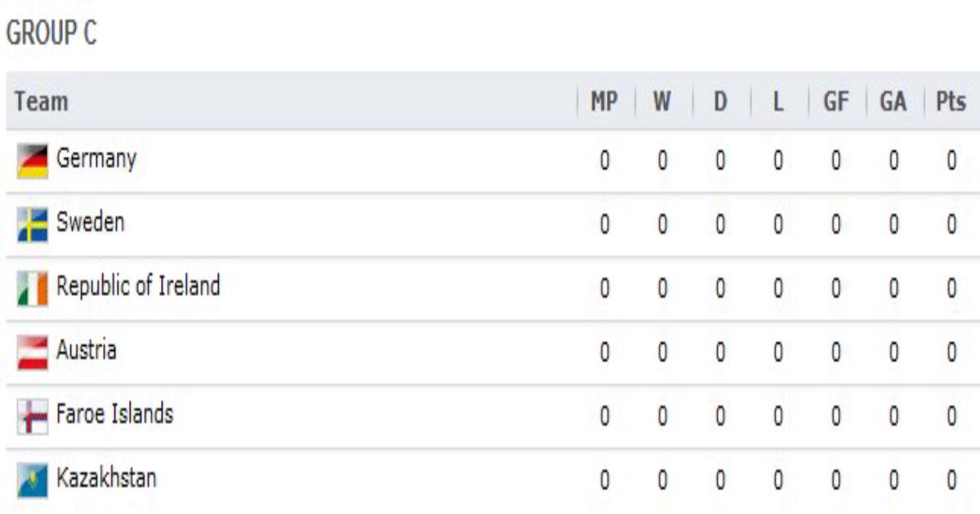Click the Faroe Islands flag icon
This screenshot has height=514, width=980.
(x=33, y=416)
